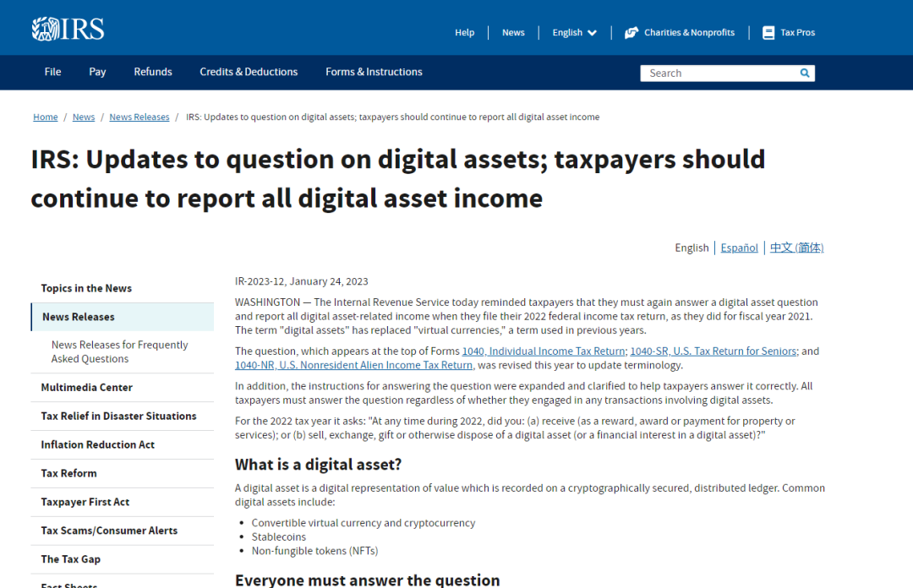Open the File menu

pyautogui.click(x=52, y=72)
